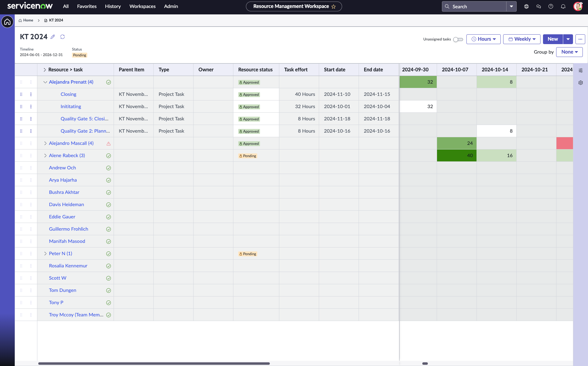Grab the drag handle of the Closing row

(21, 94)
